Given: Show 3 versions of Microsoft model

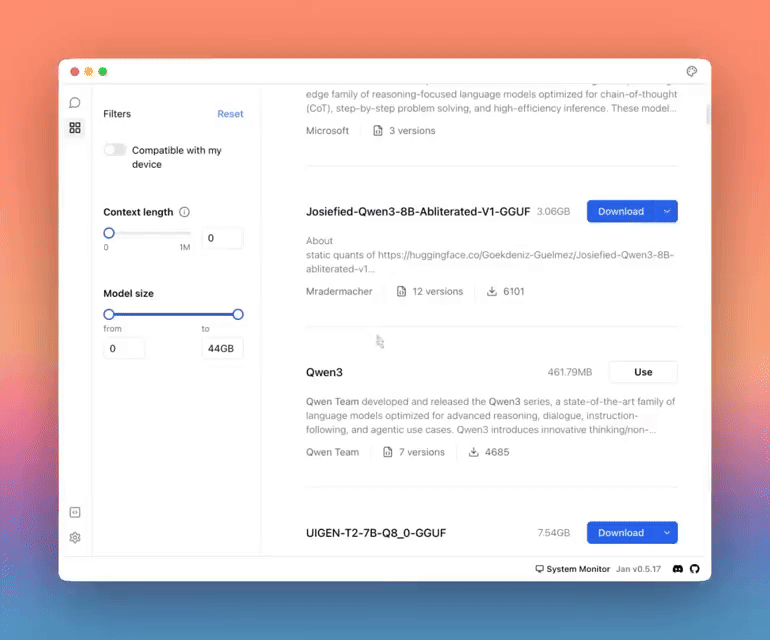Looking at the screenshot, I should pos(404,131).
